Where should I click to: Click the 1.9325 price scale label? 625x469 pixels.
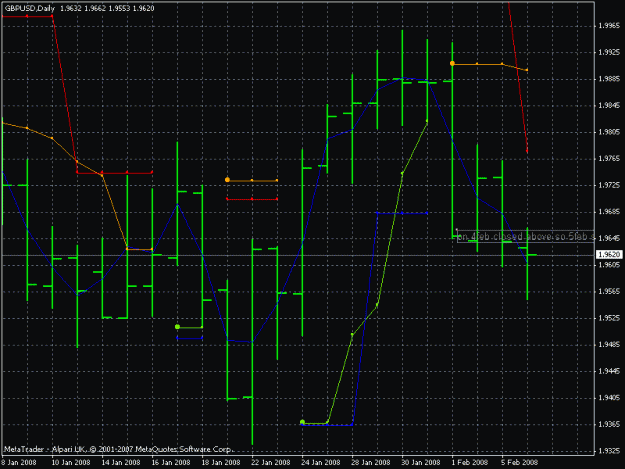point(609,451)
